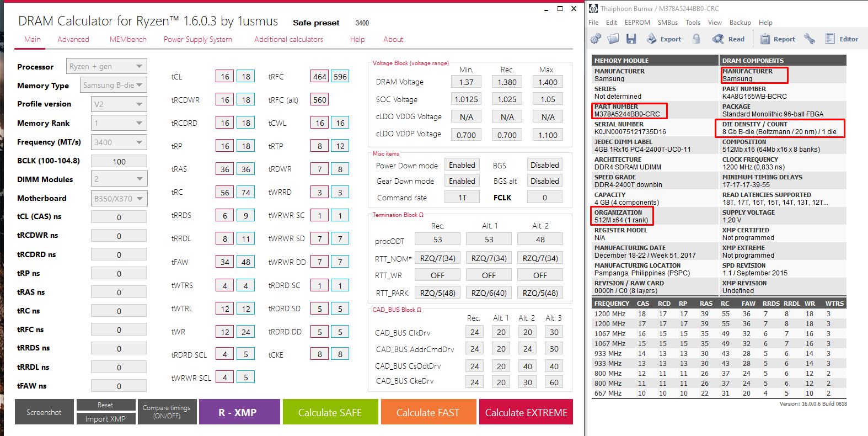This screenshot has width=868, height=436.
Task: Click the Export toolbar button
Action: tap(664, 39)
